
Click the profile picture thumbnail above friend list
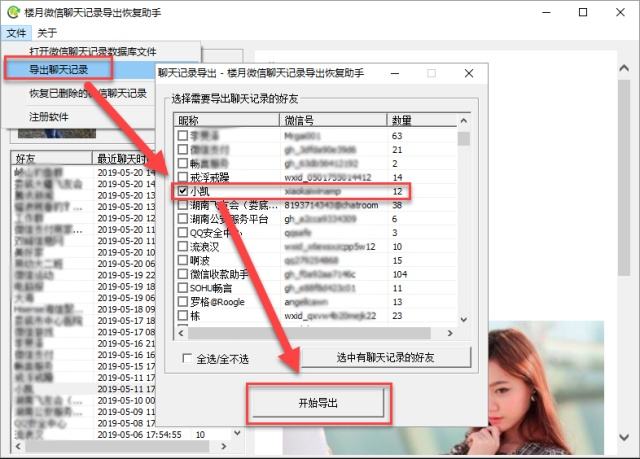pyautogui.click(x=57, y=133)
